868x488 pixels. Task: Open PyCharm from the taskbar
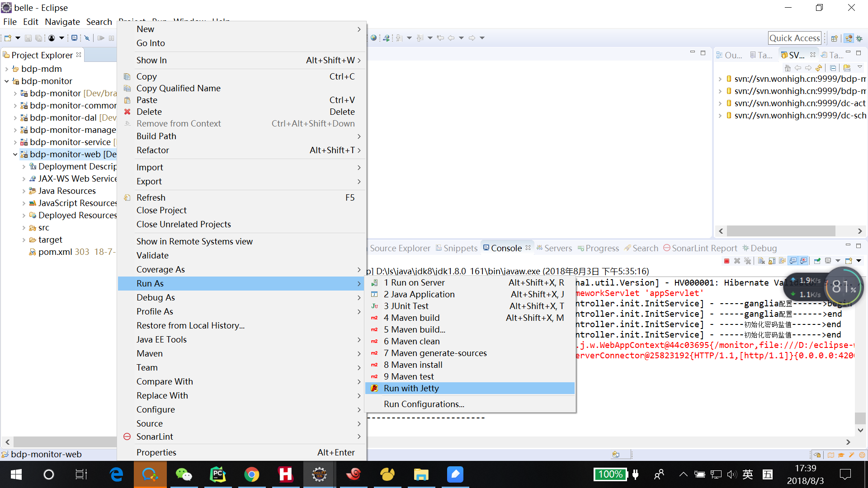click(x=218, y=474)
